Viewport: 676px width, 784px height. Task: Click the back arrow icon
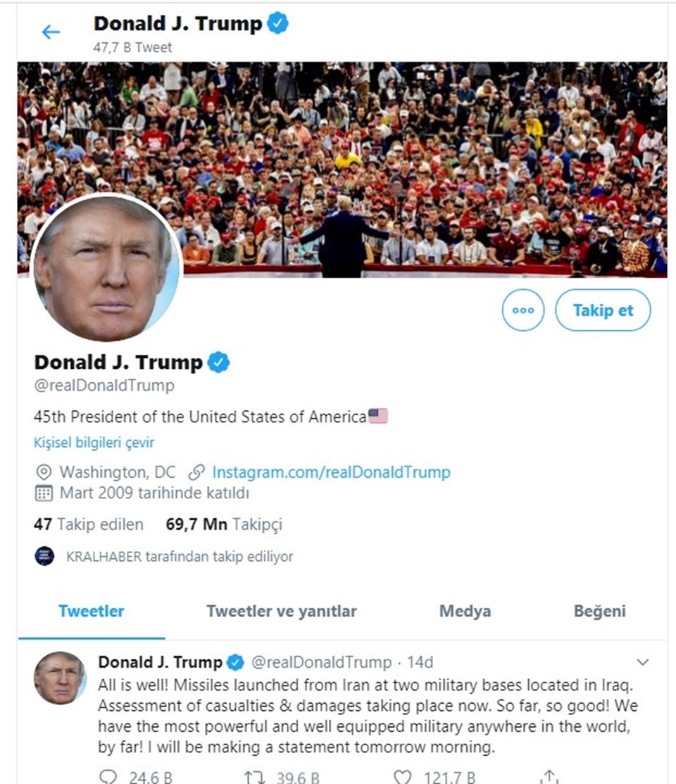point(51,32)
